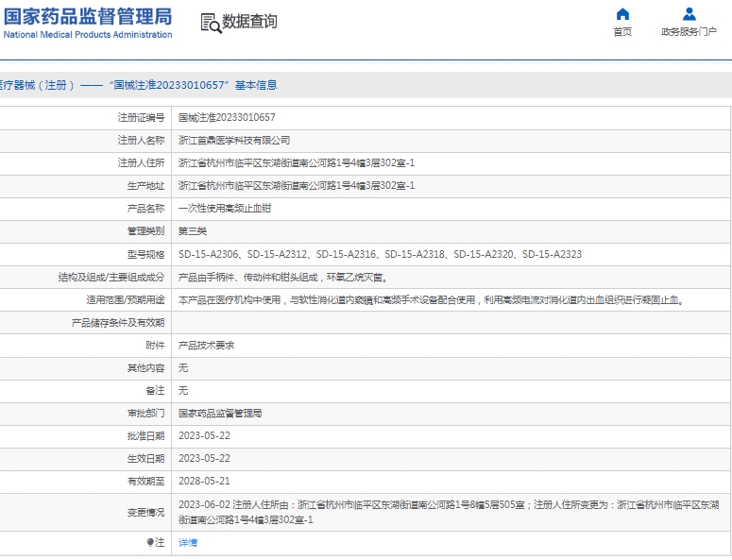Viewport: 732px width, 560px height.
Task: Click the 首页 label
Action: click(x=622, y=32)
